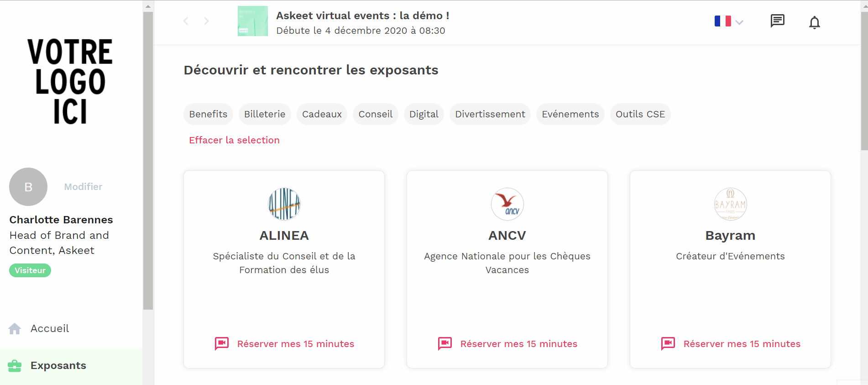Click Effacer la selection link

click(234, 140)
